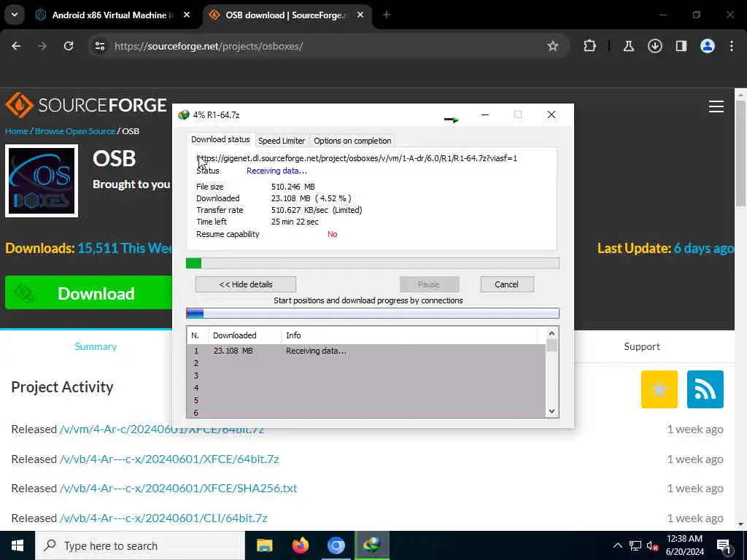
Task: Reload the SourceForge page
Action: point(69,46)
